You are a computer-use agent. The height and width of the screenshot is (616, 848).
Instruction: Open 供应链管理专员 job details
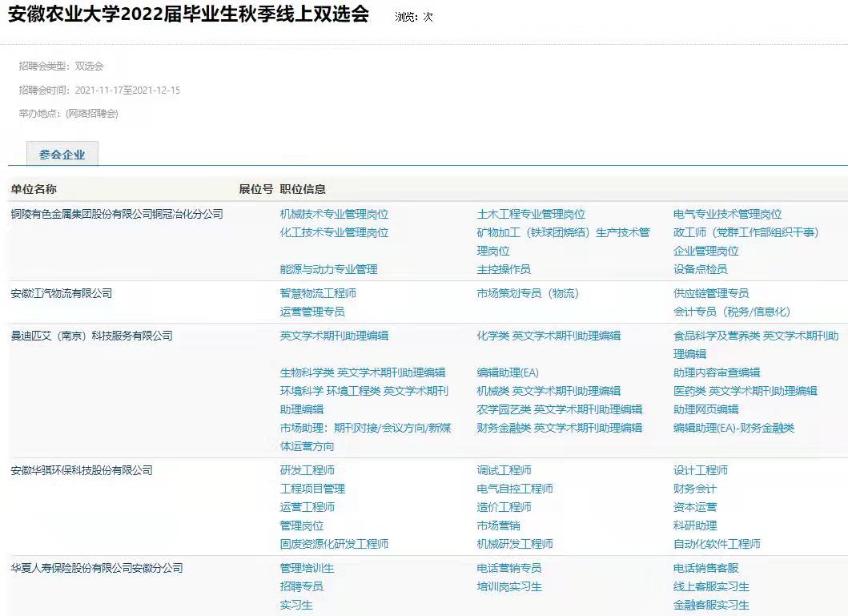(x=711, y=293)
